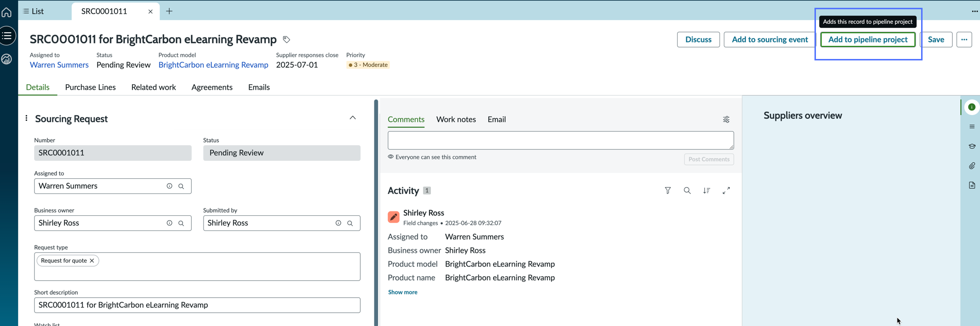Search lookup for Assigned to field

click(x=181, y=186)
